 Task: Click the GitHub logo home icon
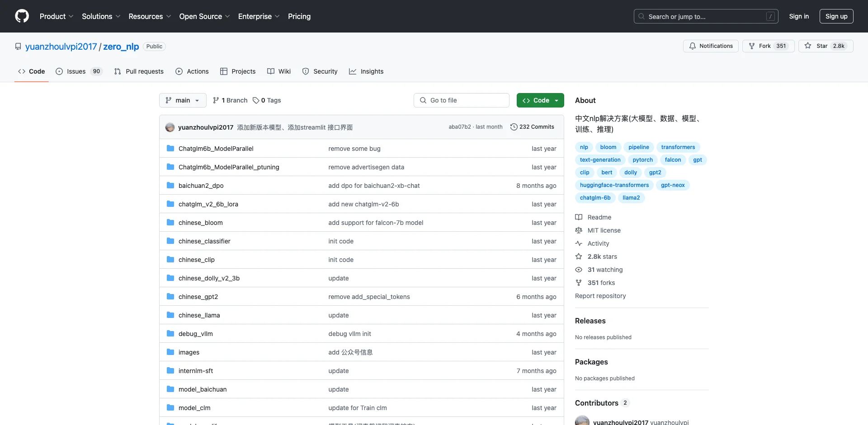(x=22, y=16)
